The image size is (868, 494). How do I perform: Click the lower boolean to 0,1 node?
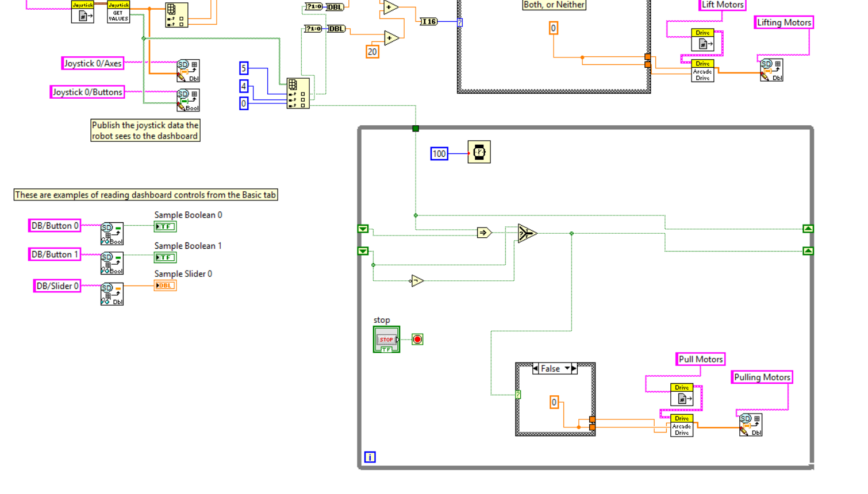pyautogui.click(x=313, y=29)
